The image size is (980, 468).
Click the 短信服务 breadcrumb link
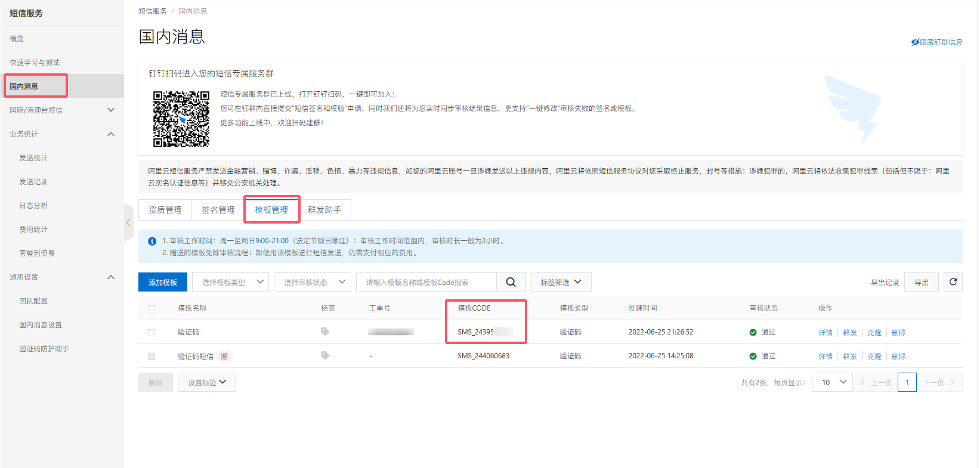click(153, 11)
